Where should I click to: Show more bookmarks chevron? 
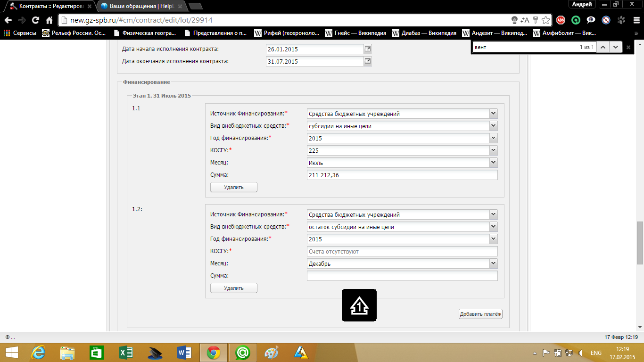[637, 33]
